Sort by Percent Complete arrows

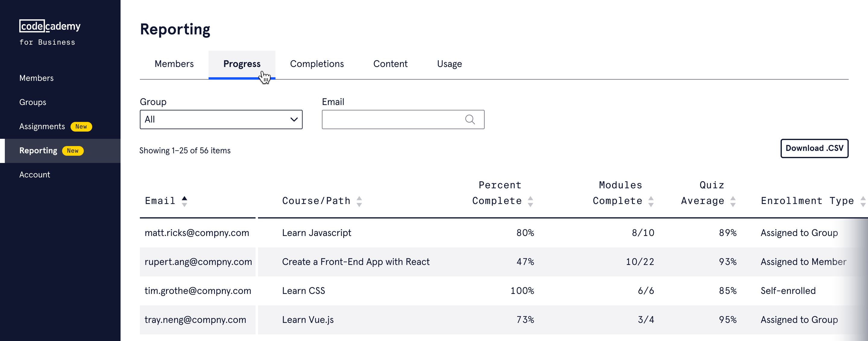tap(530, 201)
